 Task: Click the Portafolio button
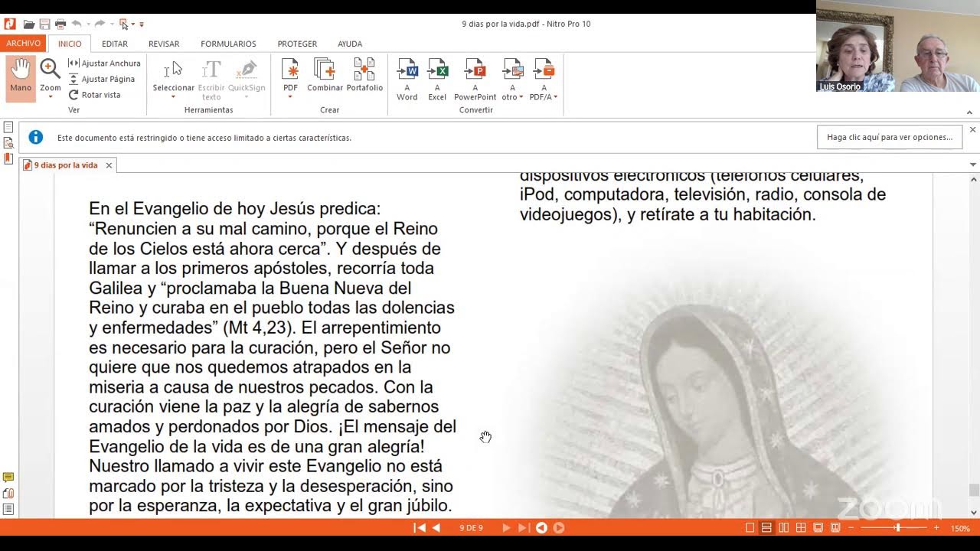tap(364, 76)
